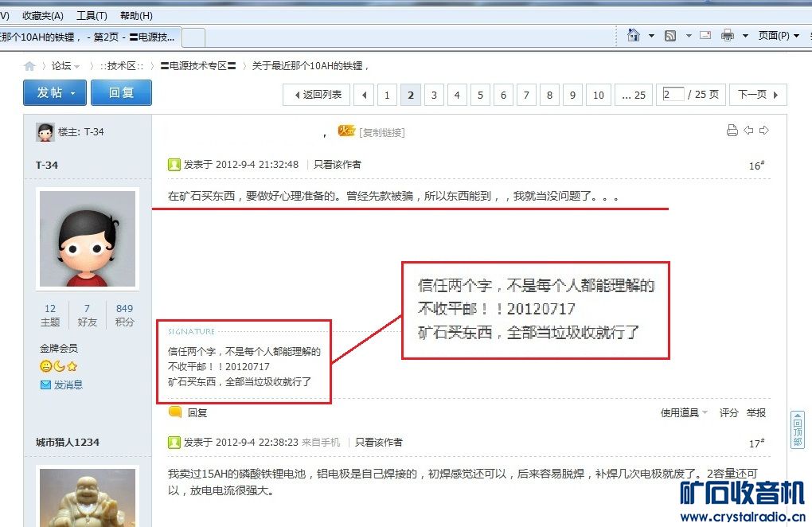This screenshot has height=527, width=812.
Task: Click 849 积分 stat link
Action: (x=124, y=315)
